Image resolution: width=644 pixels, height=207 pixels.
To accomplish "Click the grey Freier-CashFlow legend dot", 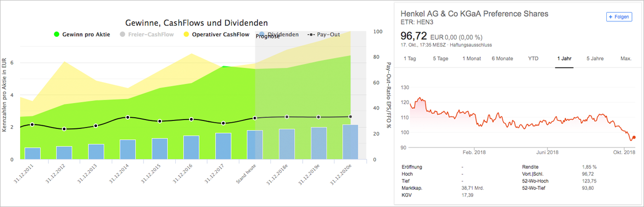I will pyautogui.click(x=122, y=34).
